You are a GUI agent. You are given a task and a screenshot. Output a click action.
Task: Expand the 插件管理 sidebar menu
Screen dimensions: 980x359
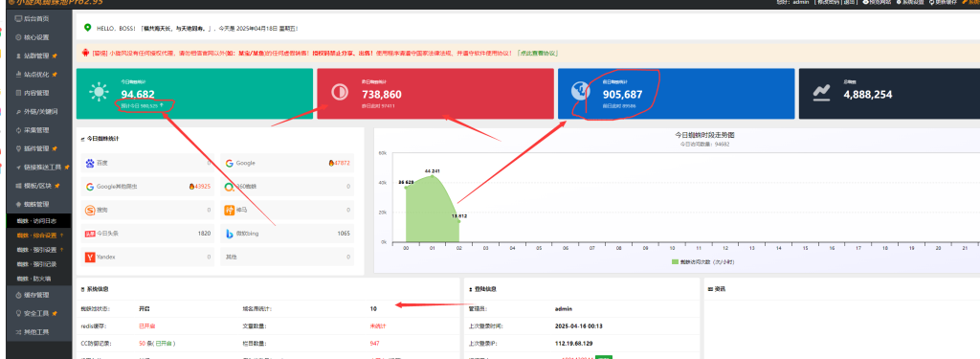coord(36,148)
